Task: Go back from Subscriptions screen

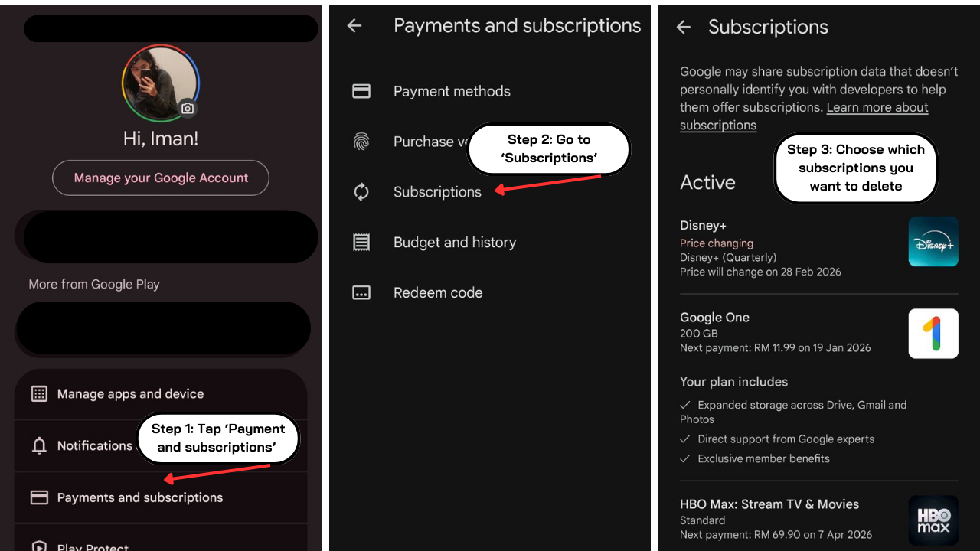Action: pyautogui.click(x=684, y=27)
